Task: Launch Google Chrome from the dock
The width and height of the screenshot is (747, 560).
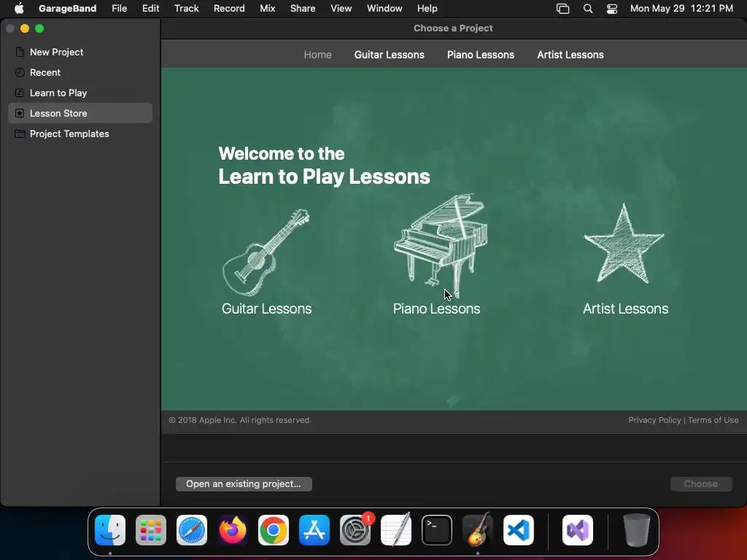Action: point(274,530)
